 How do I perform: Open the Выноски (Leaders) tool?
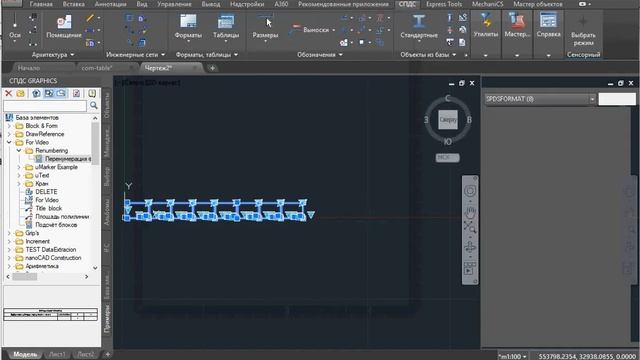tap(312, 30)
